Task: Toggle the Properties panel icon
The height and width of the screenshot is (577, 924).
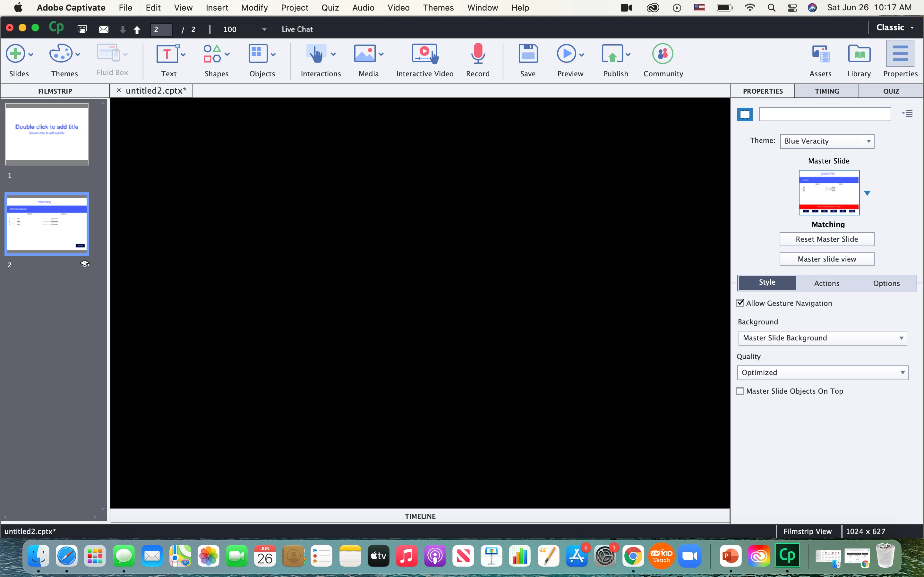Action: [900, 54]
